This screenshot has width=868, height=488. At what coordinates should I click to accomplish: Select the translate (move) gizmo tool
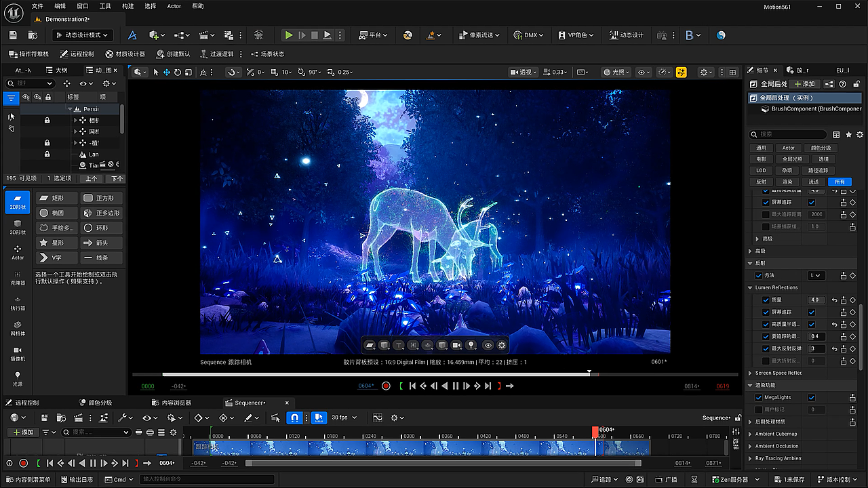pos(166,72)
